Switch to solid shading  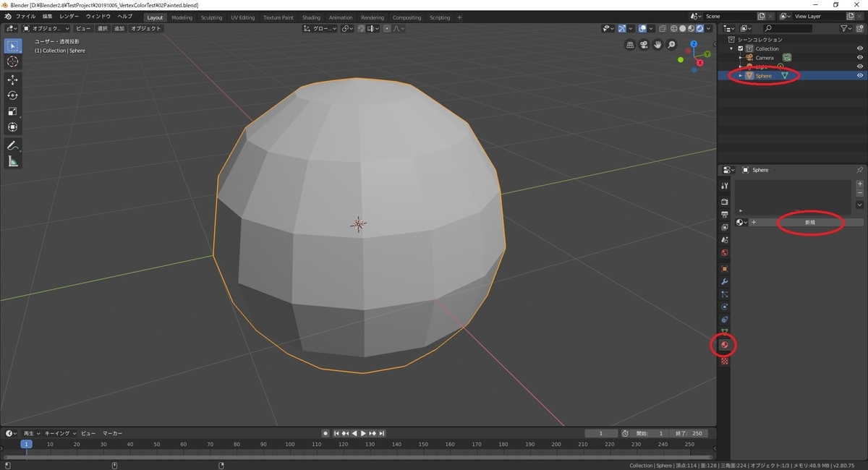682,28
